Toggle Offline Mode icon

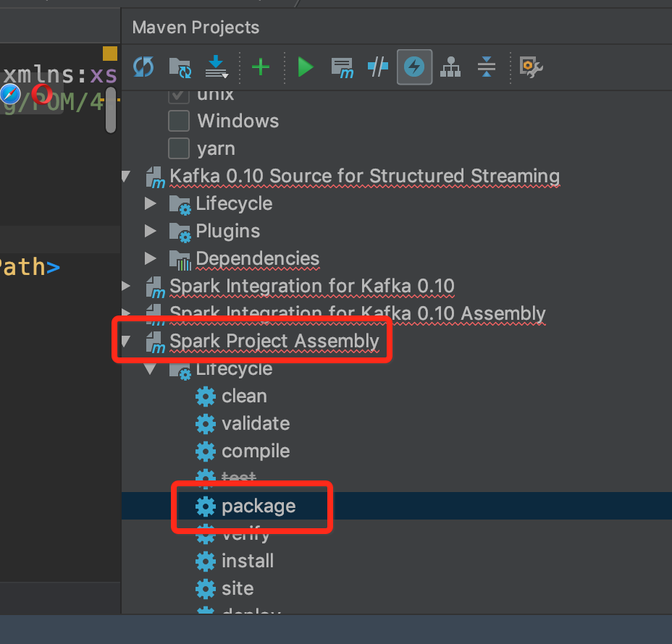pyautogui.click(x=378, y=67)
